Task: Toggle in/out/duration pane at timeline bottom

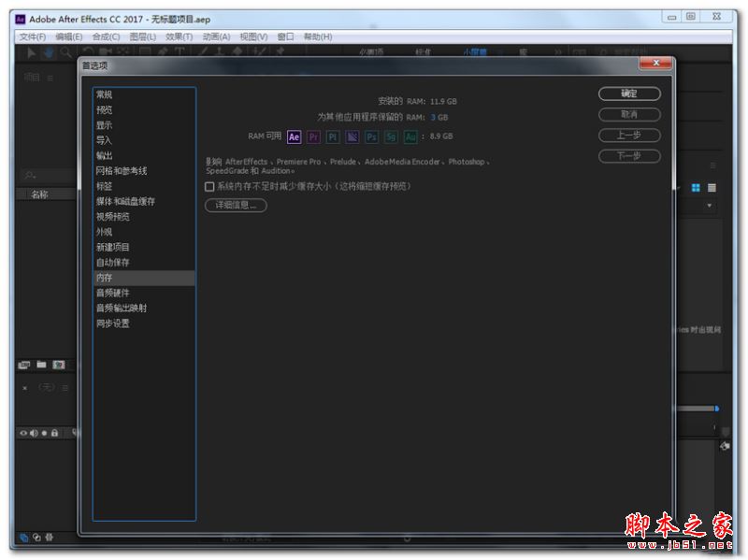Action: coord(50,538)
